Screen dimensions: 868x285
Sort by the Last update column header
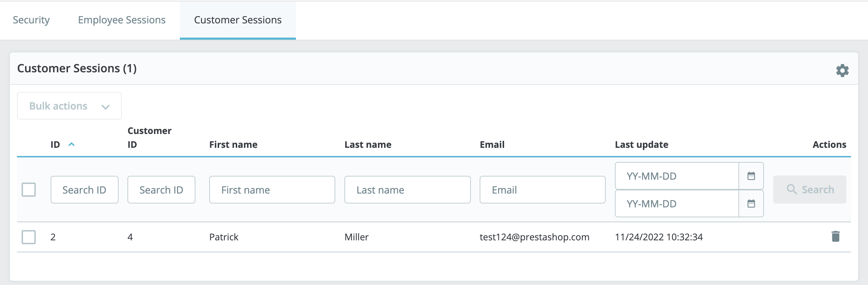point(641,145)
